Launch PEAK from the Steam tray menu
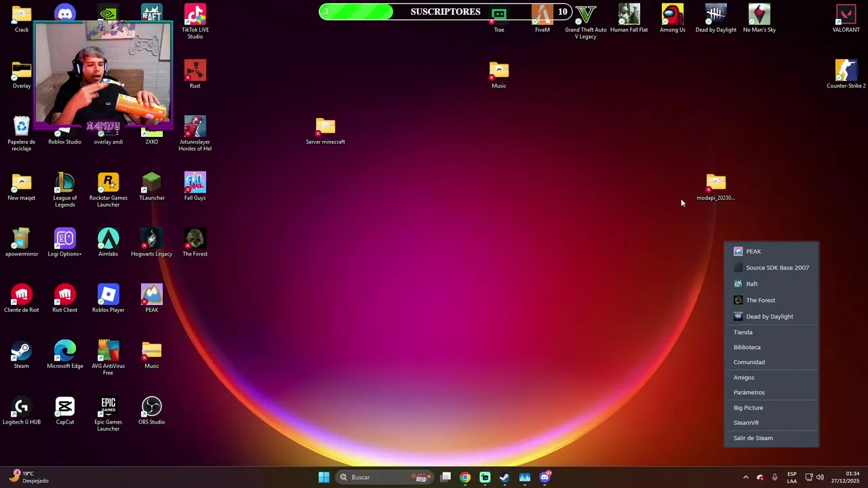868x488 pixels. [x=772, y=251]
